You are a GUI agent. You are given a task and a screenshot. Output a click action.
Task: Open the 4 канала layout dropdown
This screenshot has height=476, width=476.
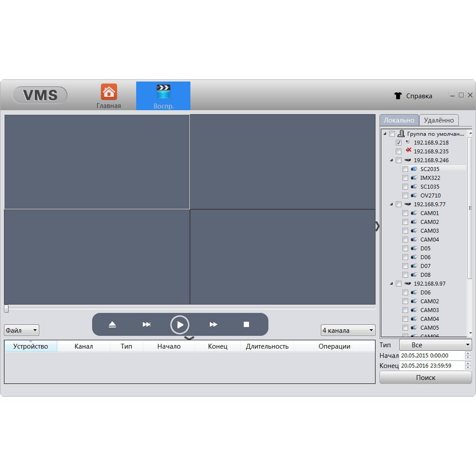coord(348,330)
